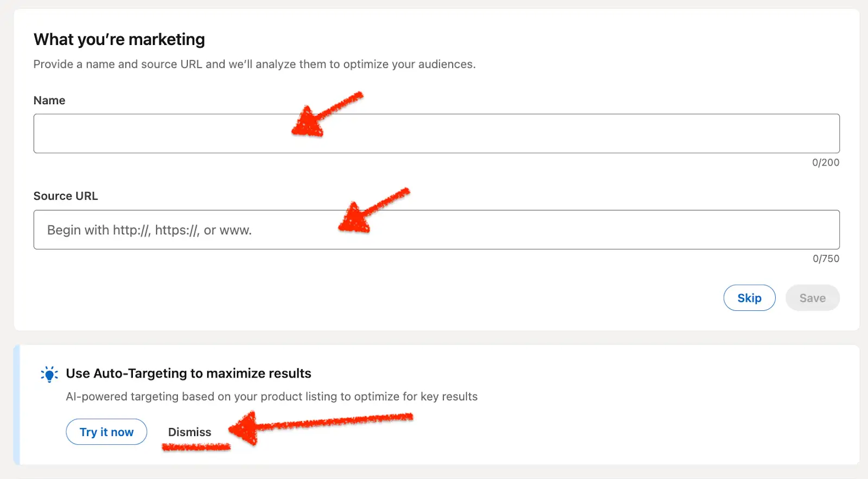Focus the Source URL input box
This screenshot has width=868, height=479.
[x=542, y=230]
